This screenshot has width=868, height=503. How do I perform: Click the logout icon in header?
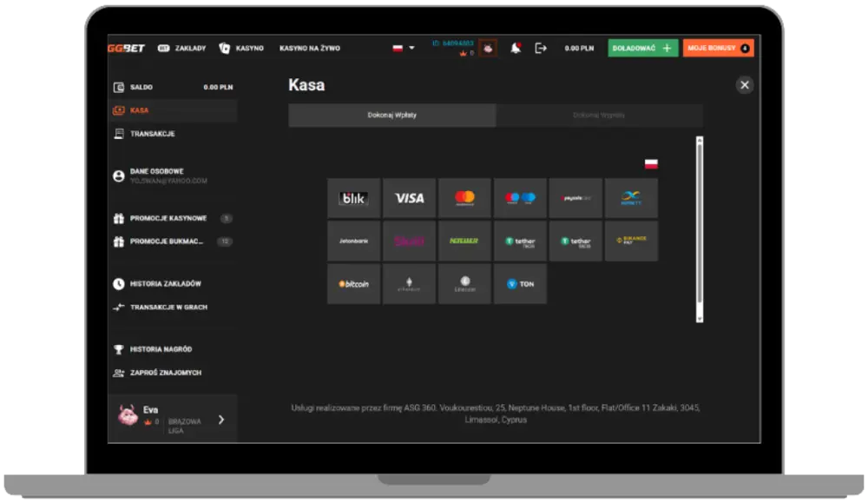(x=541, y=48)
